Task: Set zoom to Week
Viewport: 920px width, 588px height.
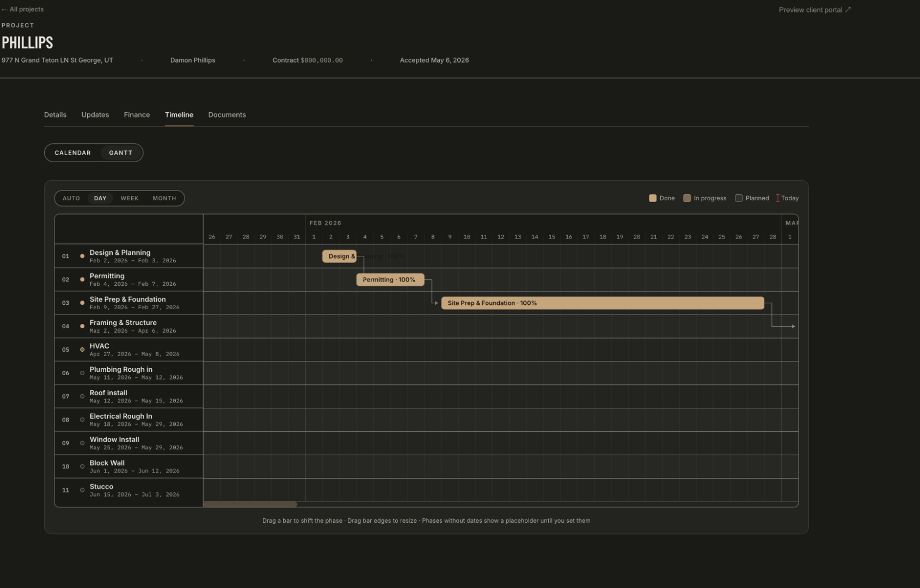Action: tap(130, 198)
